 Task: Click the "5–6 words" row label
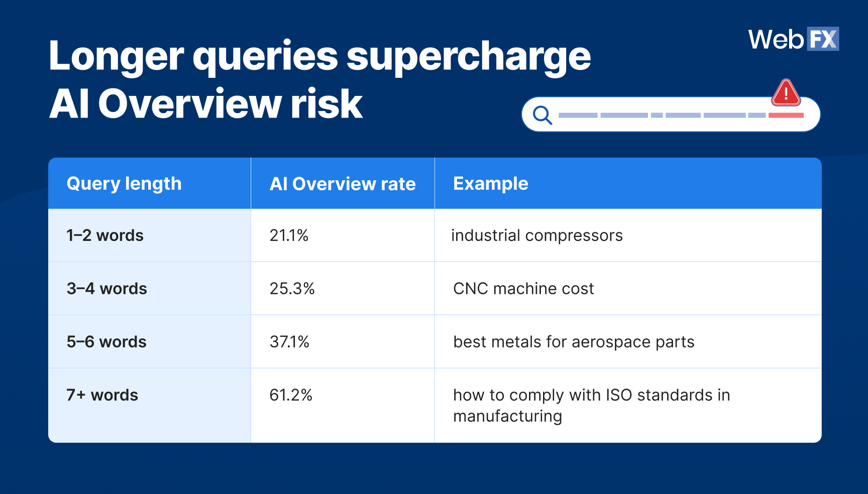coord(106,342)
